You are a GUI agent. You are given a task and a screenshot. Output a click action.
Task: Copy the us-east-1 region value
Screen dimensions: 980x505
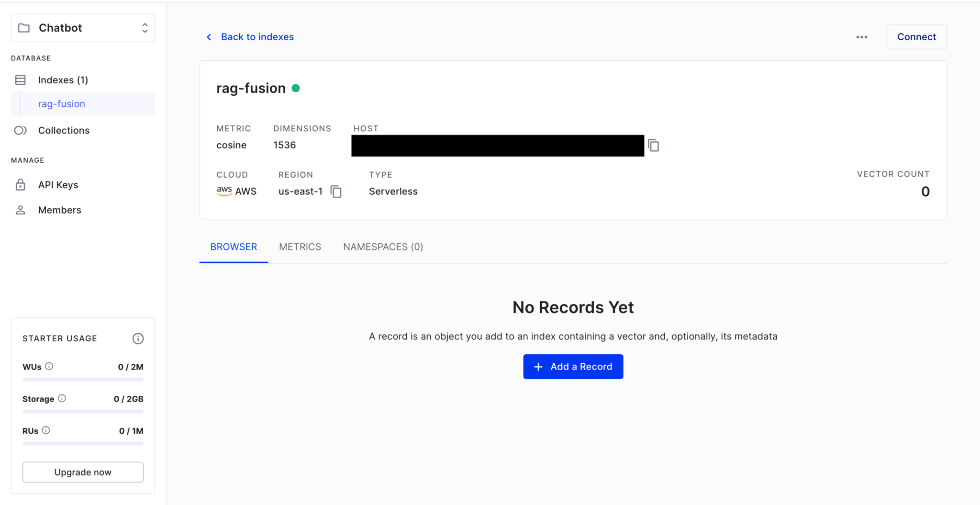336,191
